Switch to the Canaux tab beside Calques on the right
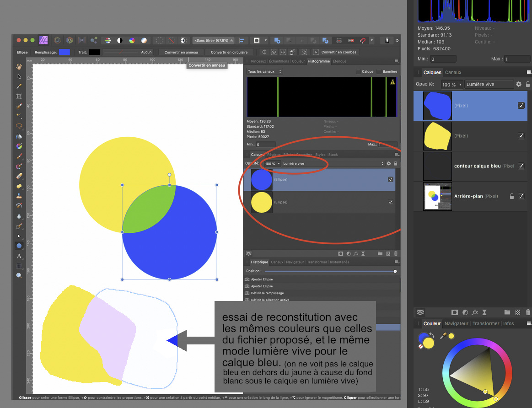 [453, 72]
